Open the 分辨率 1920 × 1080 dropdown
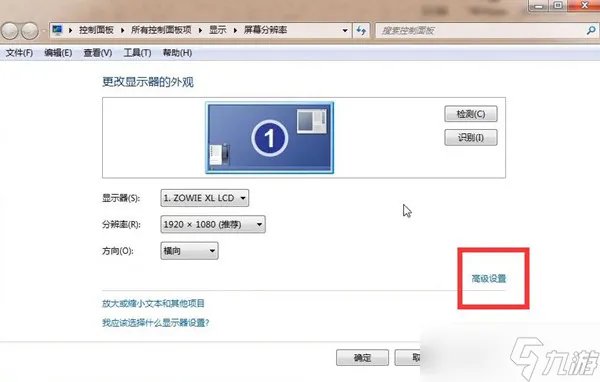Screen dimensions: 600x382 pyautogui.click(x=213, y=224)
